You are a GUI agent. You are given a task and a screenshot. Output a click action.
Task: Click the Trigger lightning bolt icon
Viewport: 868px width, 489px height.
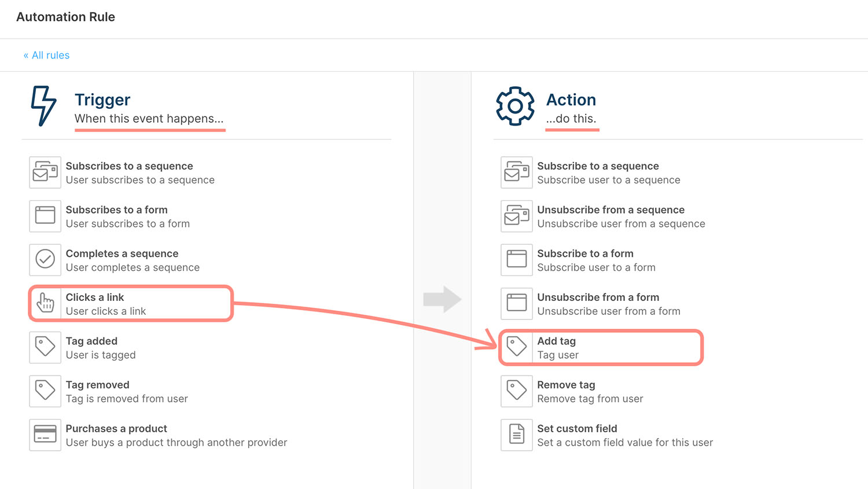43,106
